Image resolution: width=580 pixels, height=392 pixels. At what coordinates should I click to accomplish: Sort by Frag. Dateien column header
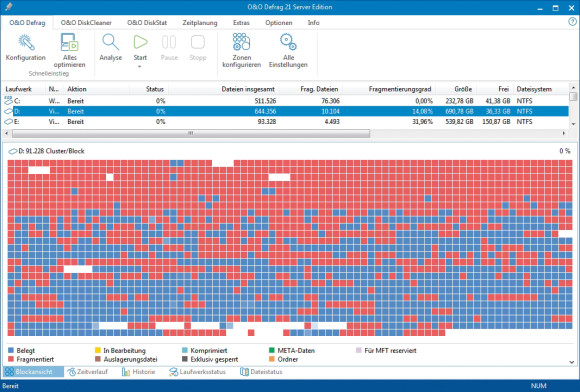pyautogui.click(x=319, y=89)
